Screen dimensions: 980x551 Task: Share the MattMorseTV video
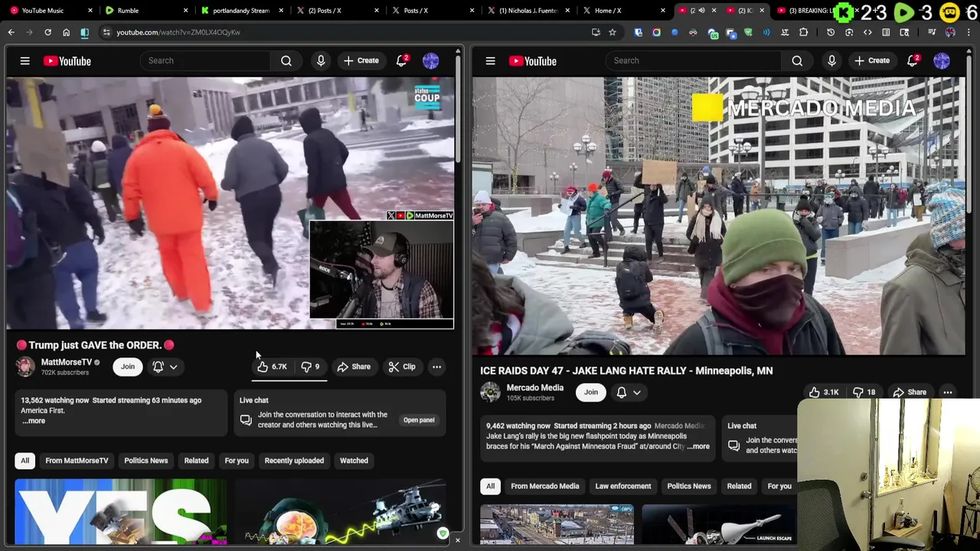click(354, 367)
